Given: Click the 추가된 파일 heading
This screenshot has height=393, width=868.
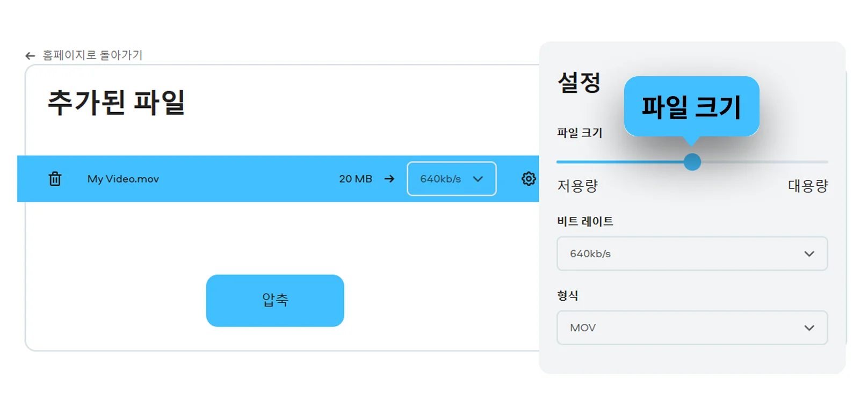Looking at the screenshot, I should coord(116,102).
